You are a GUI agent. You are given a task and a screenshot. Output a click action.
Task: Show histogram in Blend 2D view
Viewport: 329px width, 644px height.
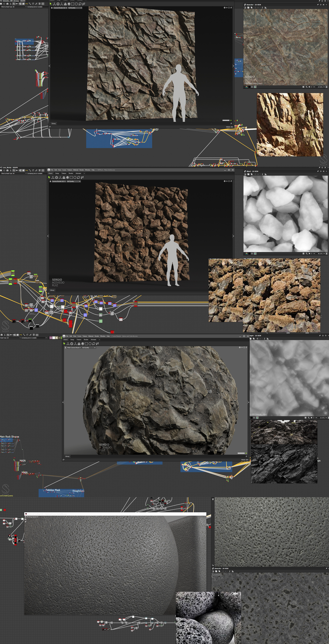coord(266,174)
